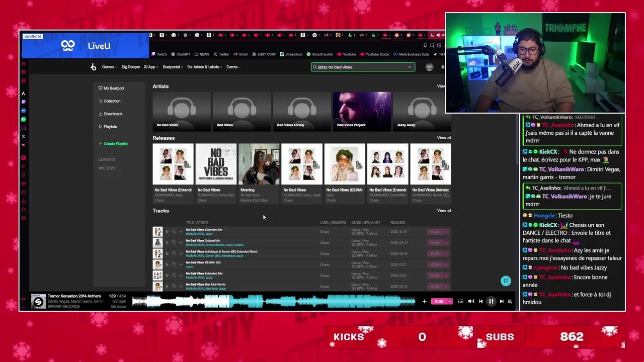
Task: Open the CLASSICS playlist
Action: [107, 159]
